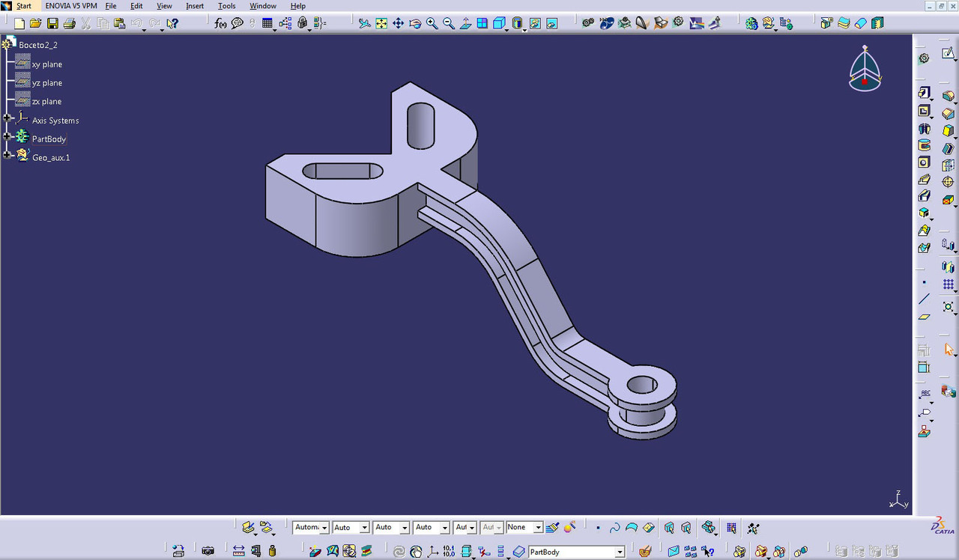Save the part with the floppy disk icon
The image size is (959, 560).
click(x=52, y=23)
